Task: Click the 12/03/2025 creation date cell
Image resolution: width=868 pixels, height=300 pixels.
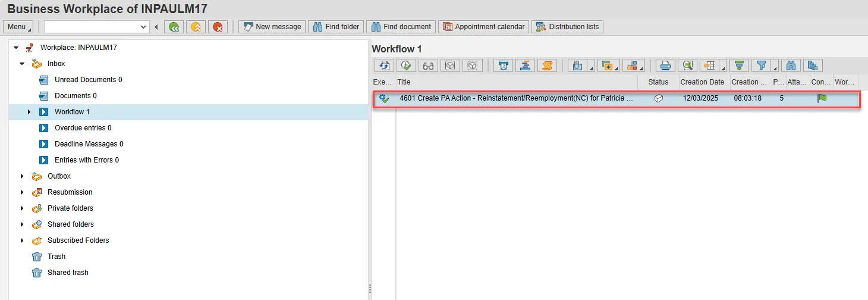Action: click(x=700, y=98)
